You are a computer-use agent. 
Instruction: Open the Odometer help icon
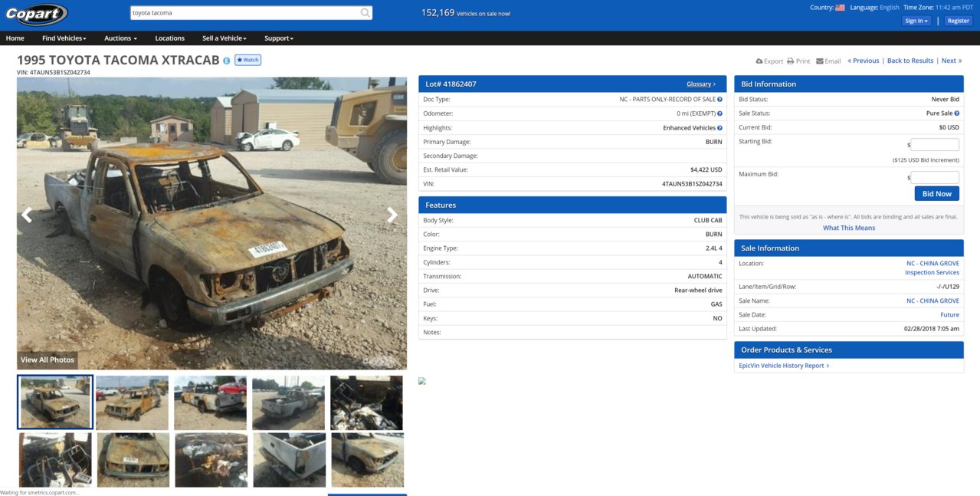[720, 113]
